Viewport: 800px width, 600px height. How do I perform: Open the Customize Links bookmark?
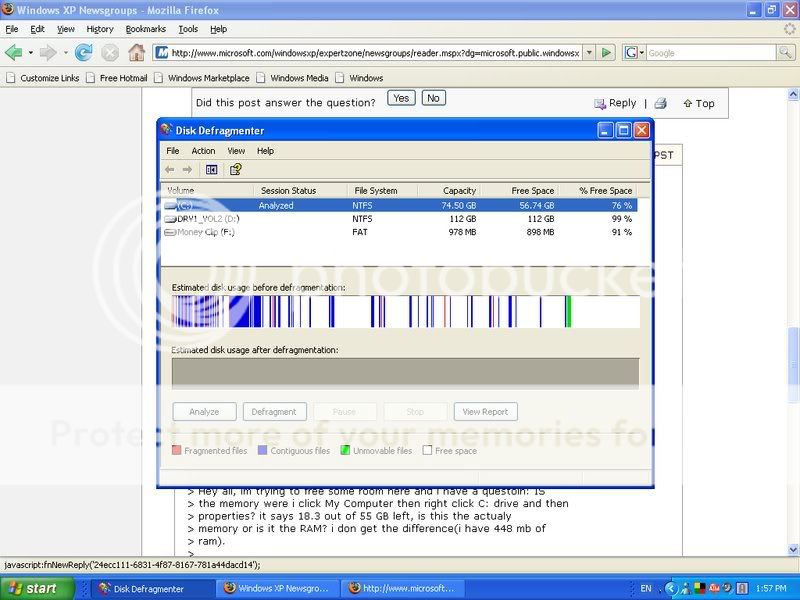point(43,78)
